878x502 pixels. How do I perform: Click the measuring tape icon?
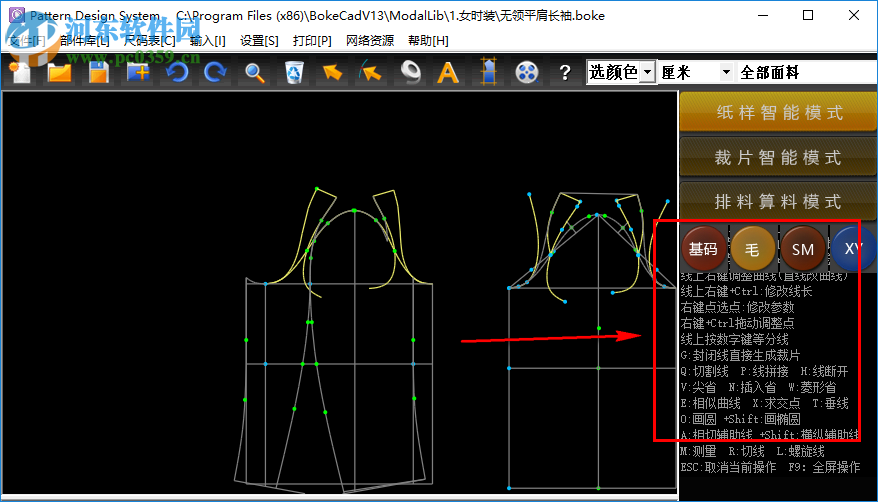click(x=410, y=73)
